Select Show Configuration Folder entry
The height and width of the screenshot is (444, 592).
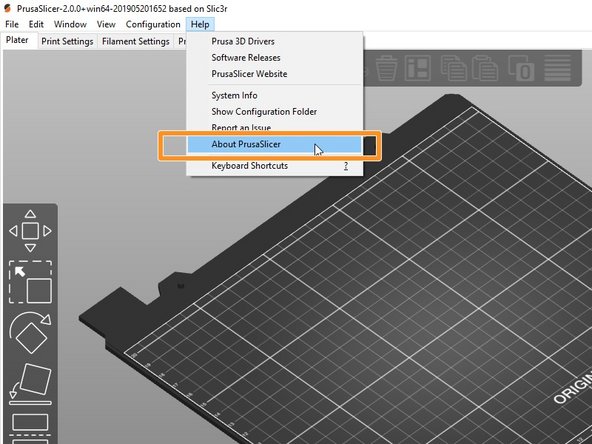[x=275, y=111]
